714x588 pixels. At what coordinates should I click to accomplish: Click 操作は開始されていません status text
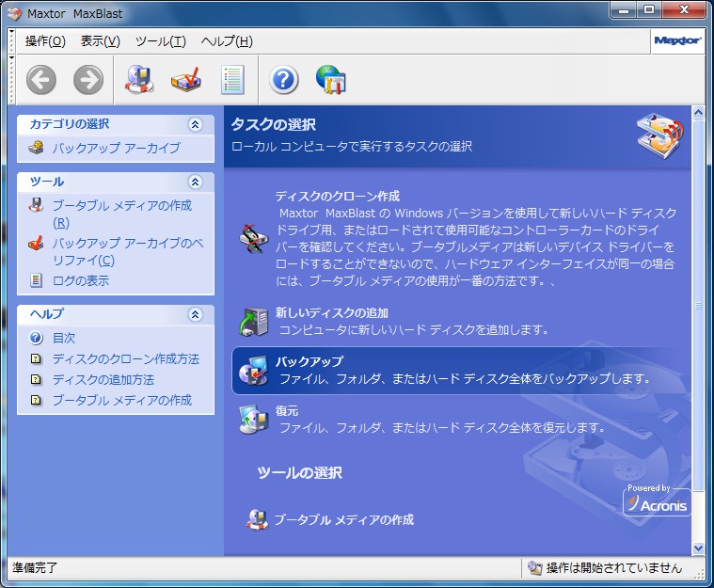point(614,567)
